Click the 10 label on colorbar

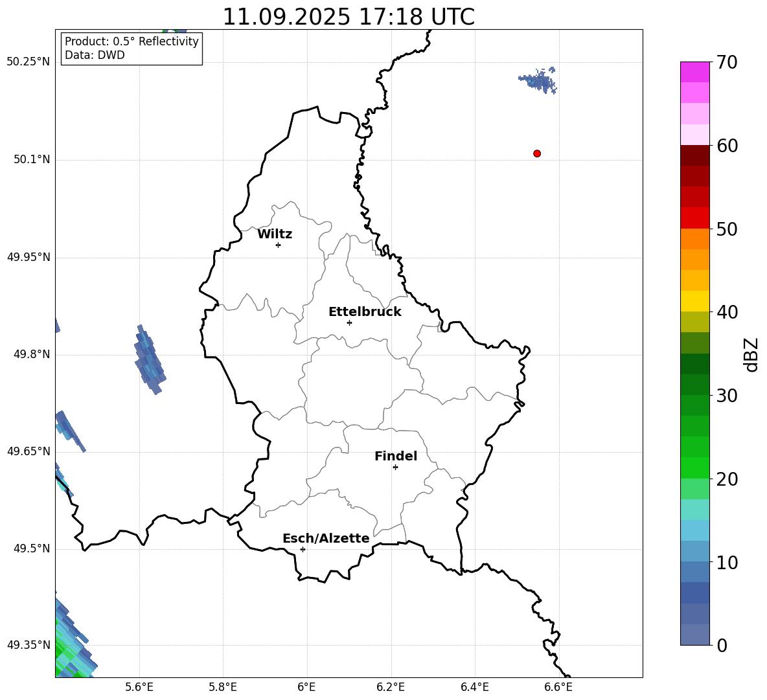(x=727, y=563)
